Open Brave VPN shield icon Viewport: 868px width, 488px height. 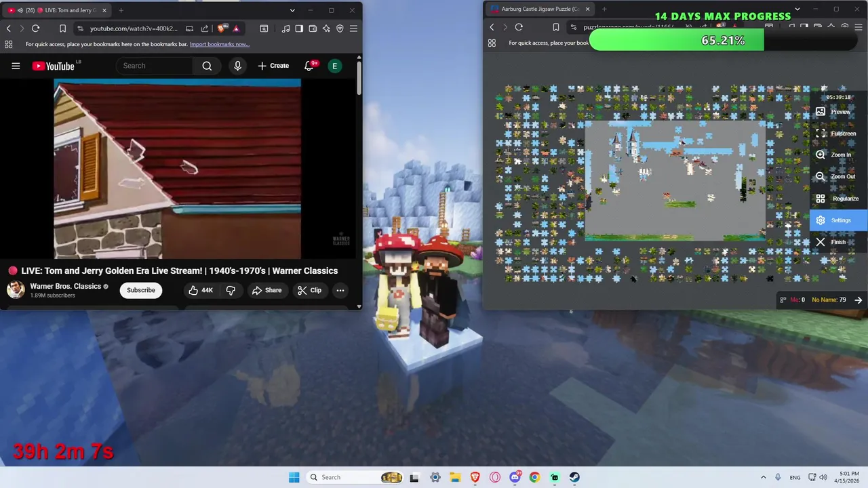pyautogui.click(x=340, y=28)
